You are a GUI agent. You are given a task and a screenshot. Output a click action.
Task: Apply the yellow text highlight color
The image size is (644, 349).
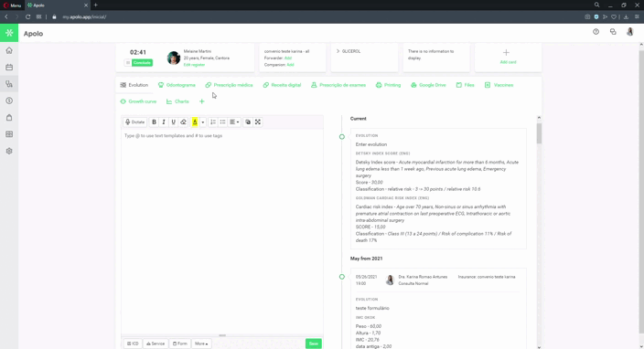click(x=195, y=122)
